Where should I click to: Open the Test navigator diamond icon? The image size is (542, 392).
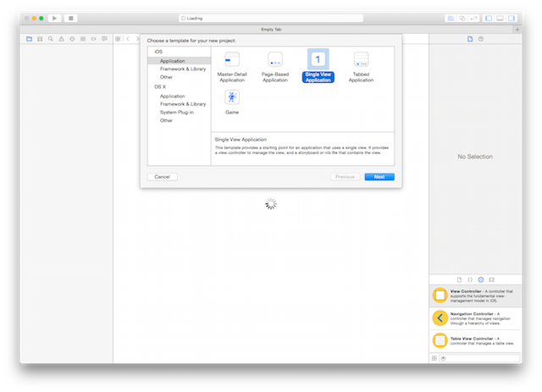click(x=72, y=39)
